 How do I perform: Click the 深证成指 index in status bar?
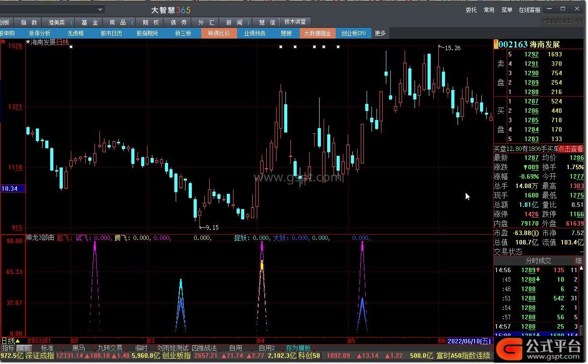(x=40, y=355)
